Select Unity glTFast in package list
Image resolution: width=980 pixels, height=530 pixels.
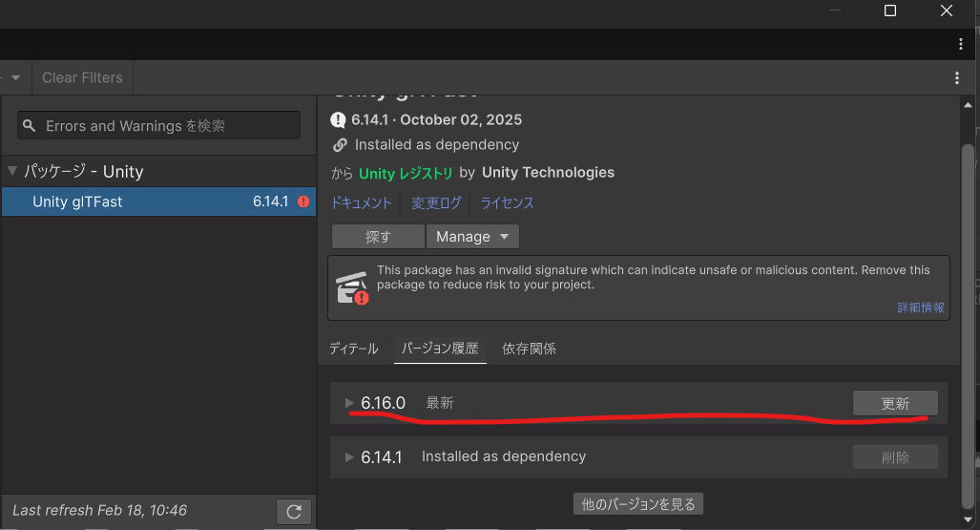[x=158, y=201]
